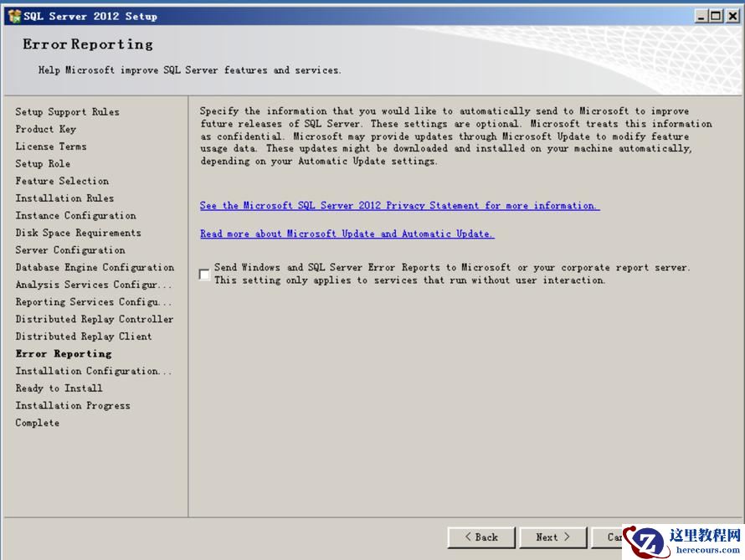Select the Product Key step
The width and height of the screenshot is (745, 560).
click(45, 129)
